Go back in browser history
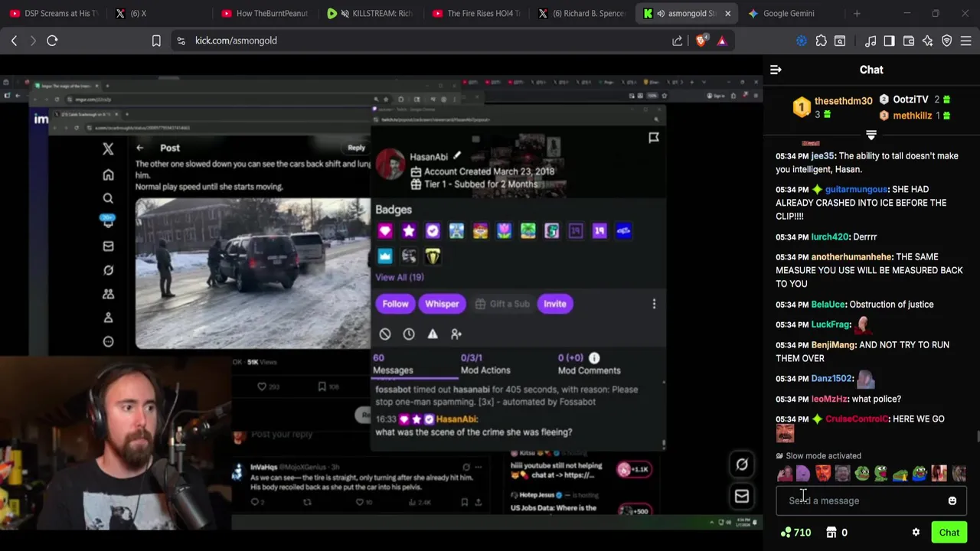Image resolution: width=980 pixels, height=551 pixels. point(14,41)
